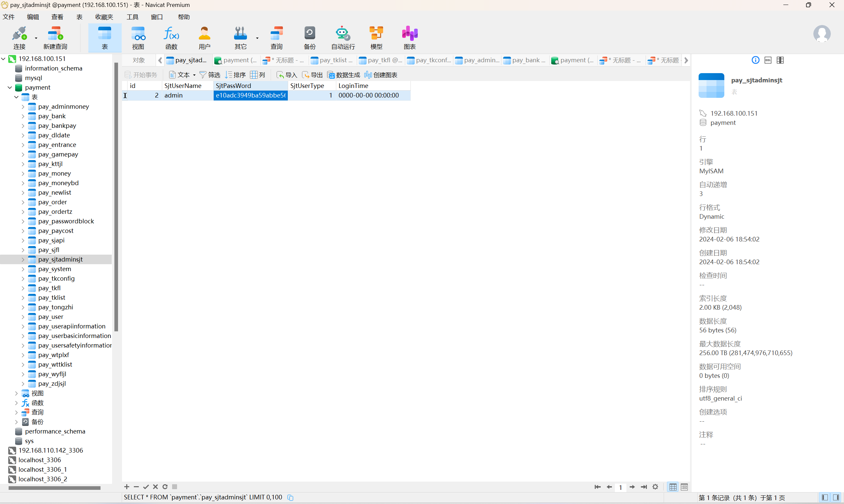
Task: Toggle the right information pane
Action: (x=836, y=497)
